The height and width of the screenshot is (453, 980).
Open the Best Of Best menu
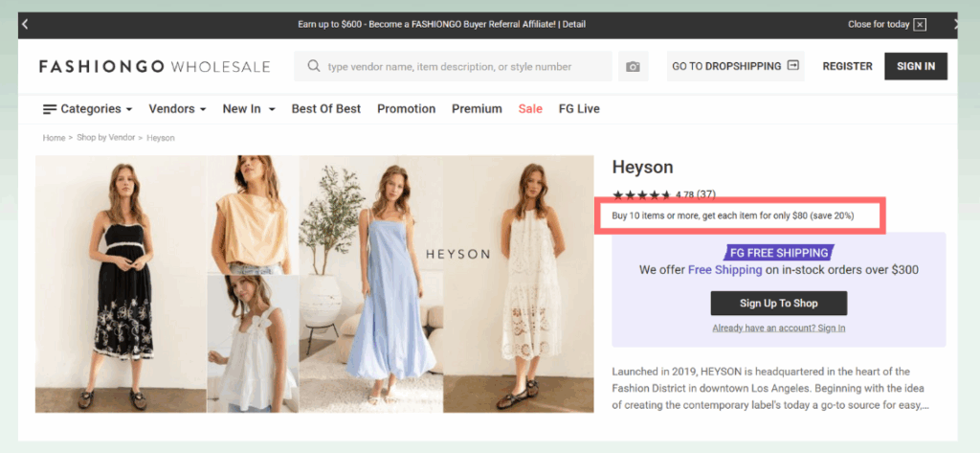326,109
